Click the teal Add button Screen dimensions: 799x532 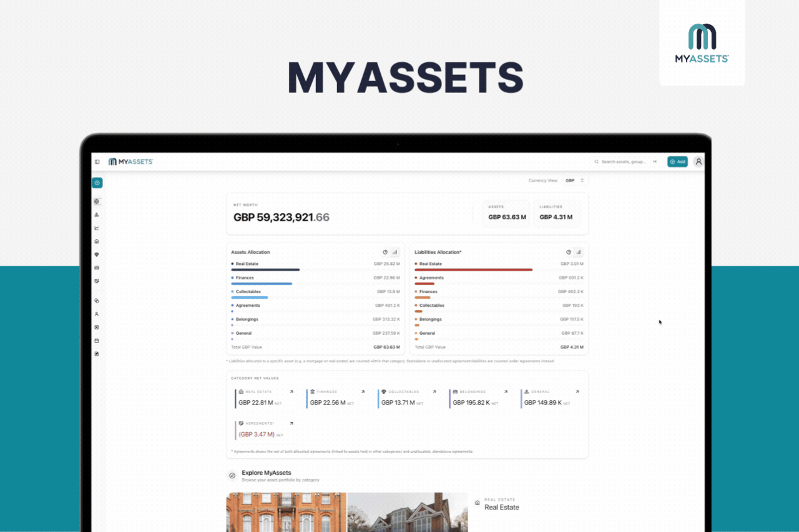677,162
